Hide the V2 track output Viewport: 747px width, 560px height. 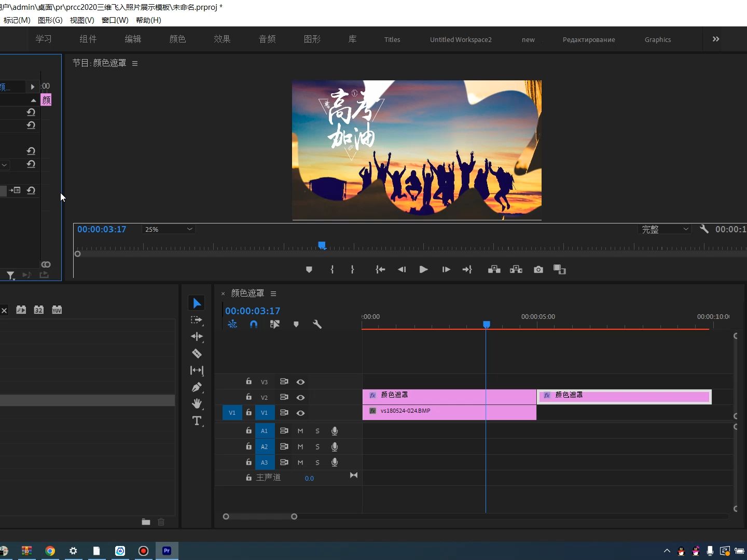click(300, 397)
